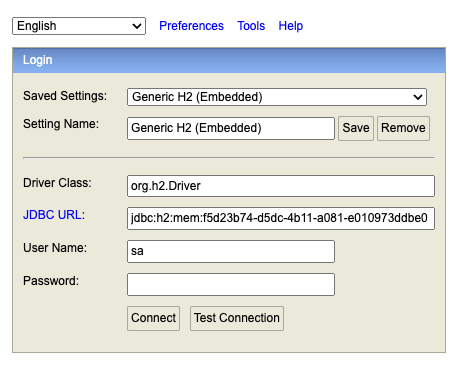Click the JDBC URL link label

[x=52, y=215]
